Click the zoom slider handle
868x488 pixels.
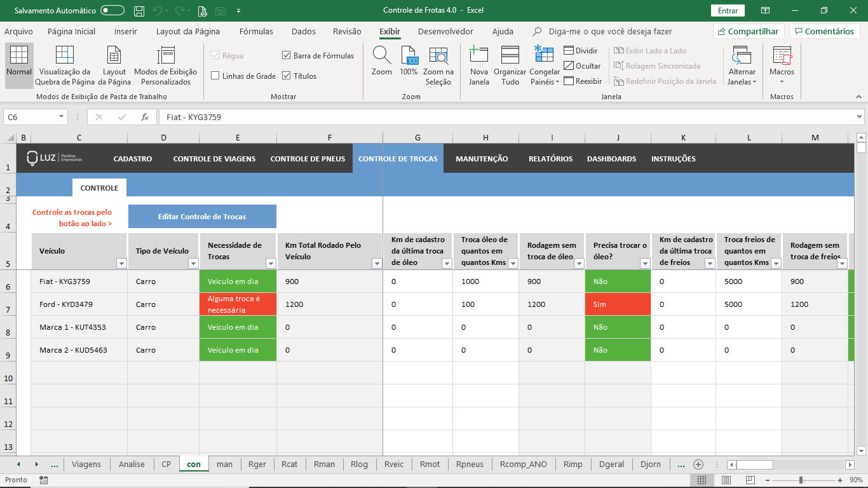click(801, 480)
